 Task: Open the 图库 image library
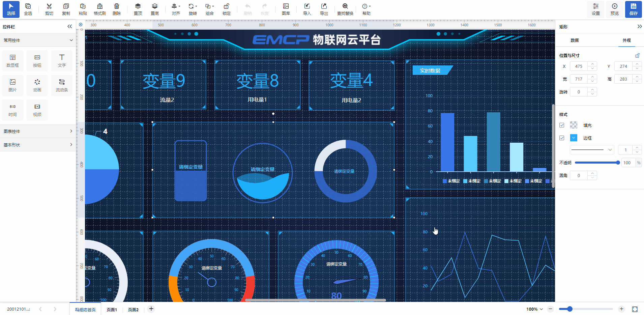coord(286,9)
